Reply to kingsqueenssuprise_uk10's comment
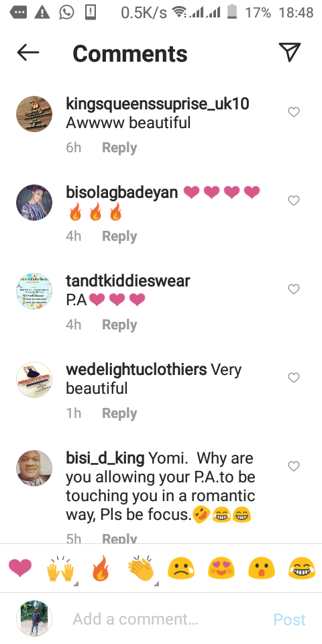 click(x=119, y=148)
